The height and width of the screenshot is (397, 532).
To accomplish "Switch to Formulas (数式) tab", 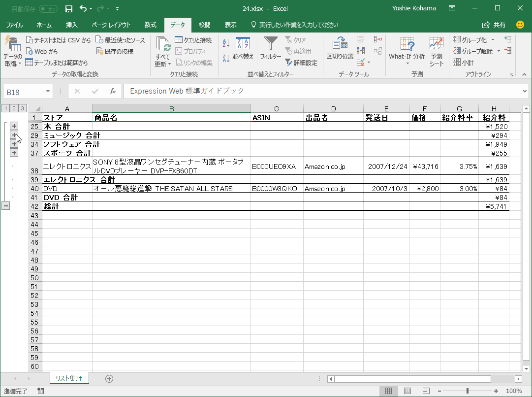I will click(150, 25).
